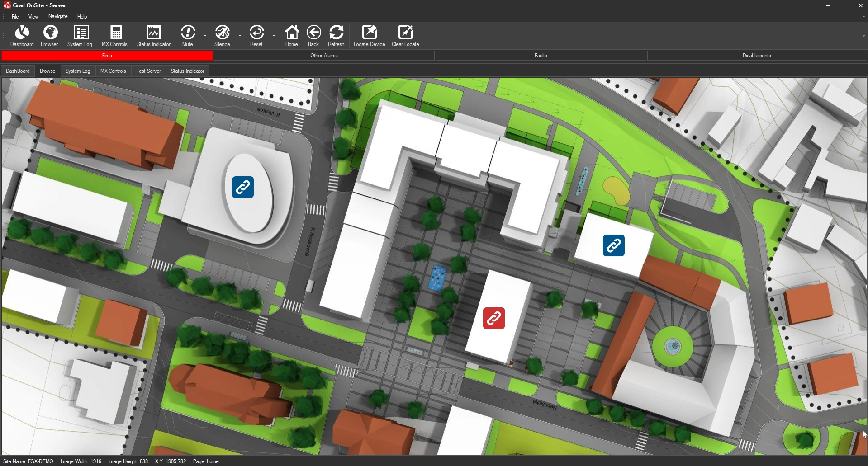Click the red Fires alarm bar

tap(107, 56)
